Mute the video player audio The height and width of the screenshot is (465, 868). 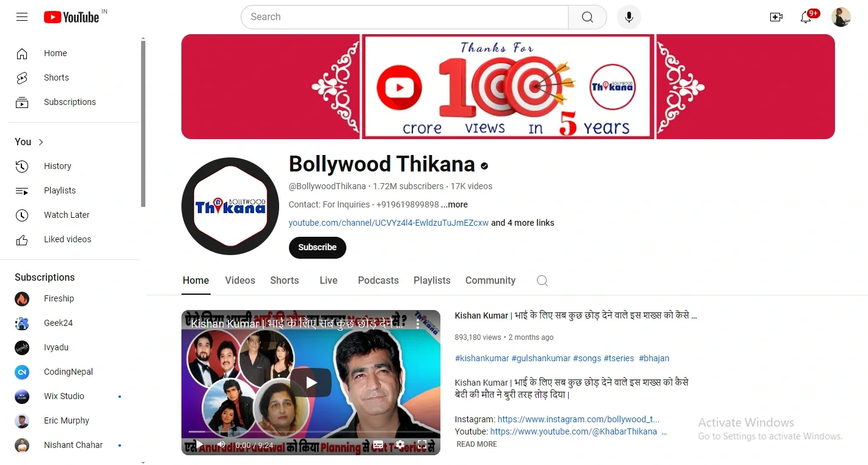[x=221, y=444]
